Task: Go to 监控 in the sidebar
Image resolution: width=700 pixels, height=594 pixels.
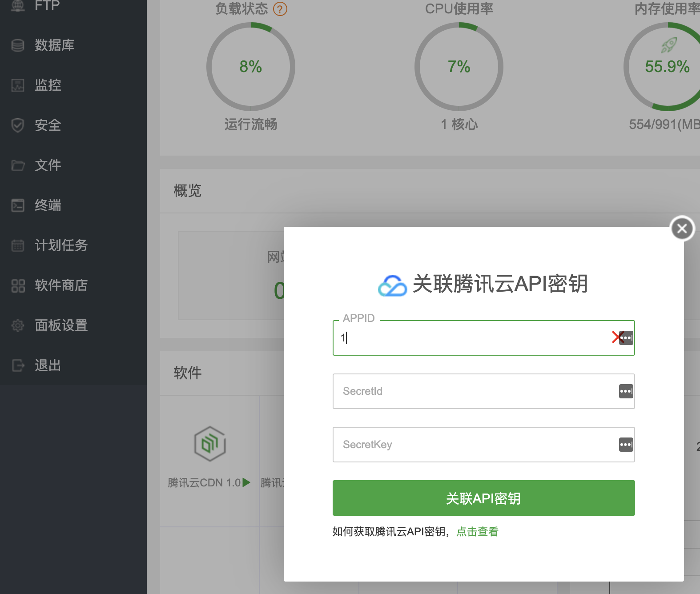Action: [73, 85]
